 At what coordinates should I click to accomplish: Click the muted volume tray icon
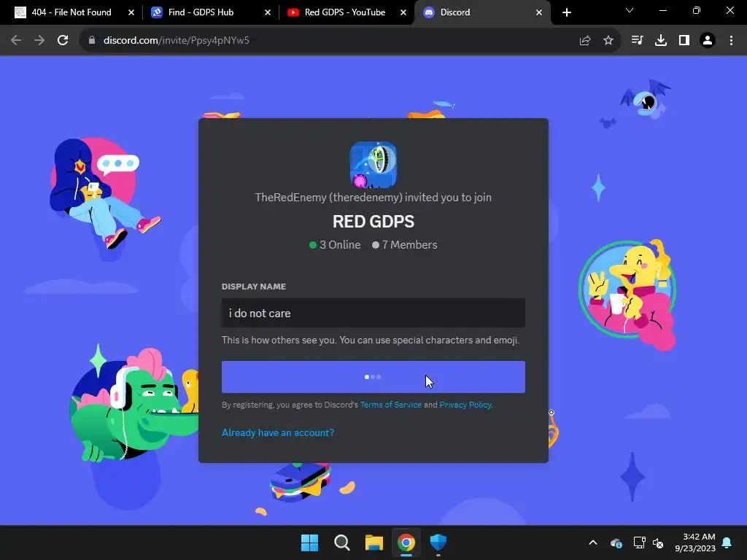coord(659,542)
